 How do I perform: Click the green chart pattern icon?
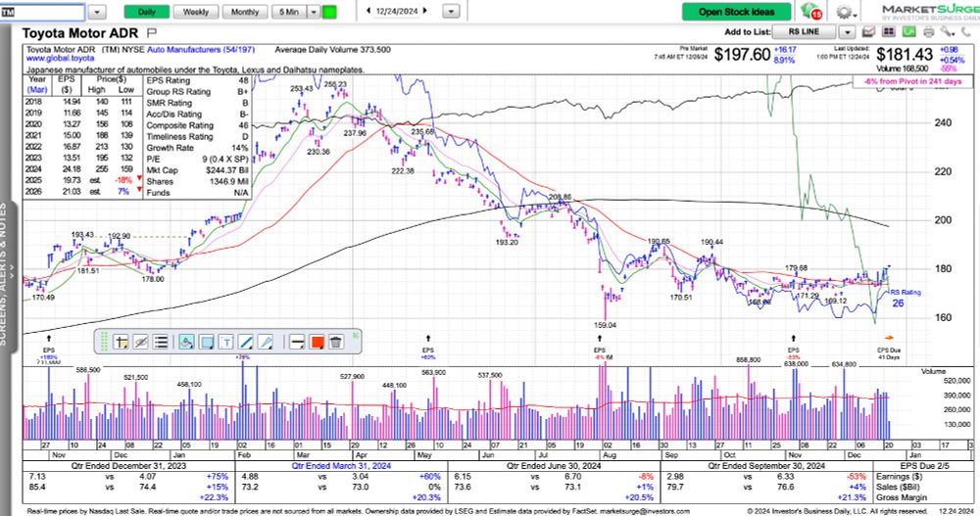point(908,32)
